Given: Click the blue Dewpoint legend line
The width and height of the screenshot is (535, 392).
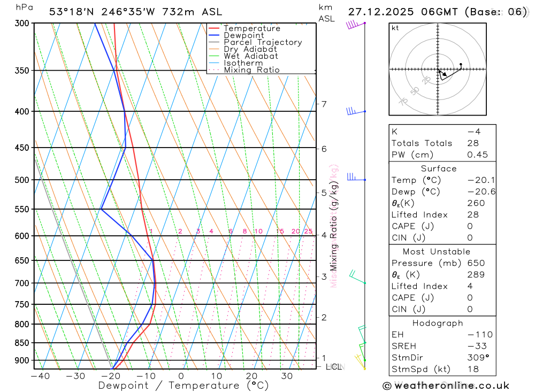Looking at the screenshot, I should pyautogui.click(x=213, y=35).
